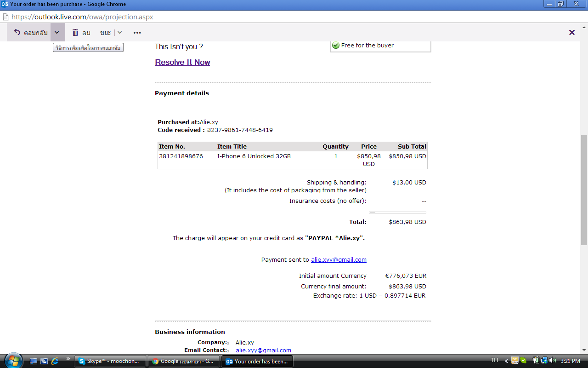Launch Internet Explorer from quick launch
The image size is (588, 368).
(x=55, y=361)
